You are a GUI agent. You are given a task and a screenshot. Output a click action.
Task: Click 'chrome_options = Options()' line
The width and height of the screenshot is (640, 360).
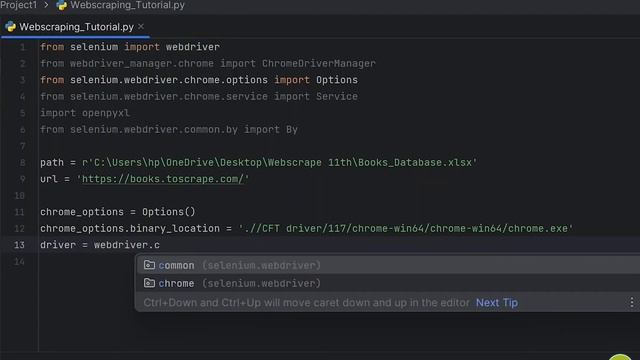(118, 212)
